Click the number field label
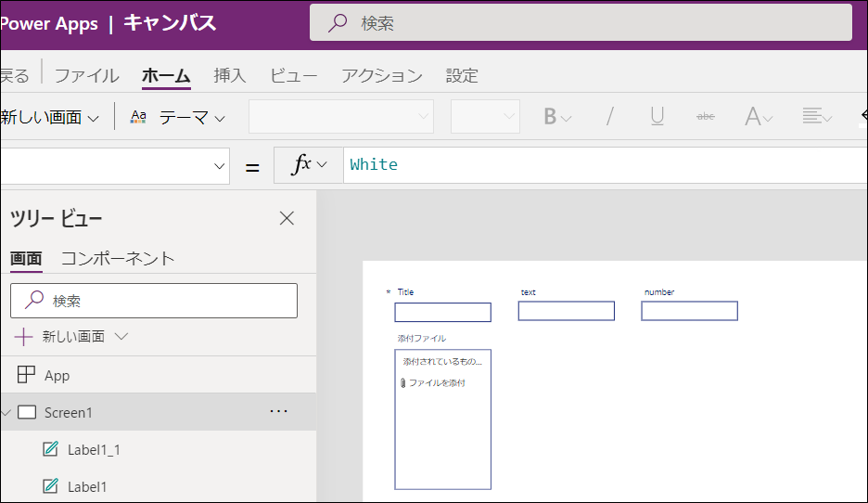Viewport: 868px width, 503px height. coord(659,292)
